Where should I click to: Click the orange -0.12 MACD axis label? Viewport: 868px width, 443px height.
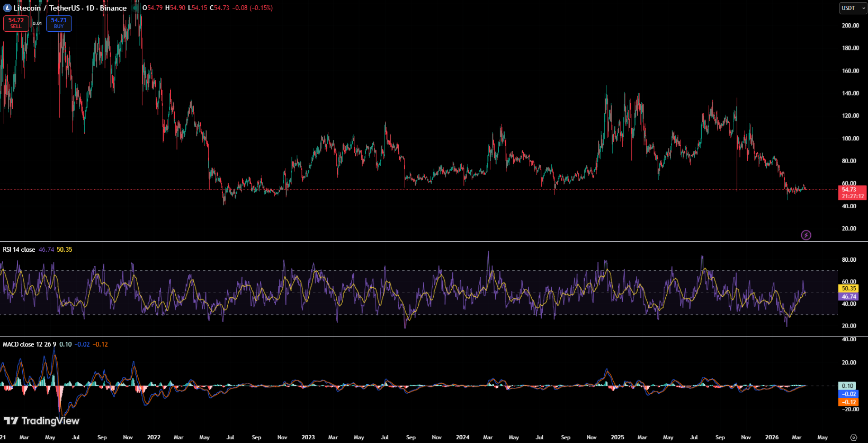tap(849, 402)
